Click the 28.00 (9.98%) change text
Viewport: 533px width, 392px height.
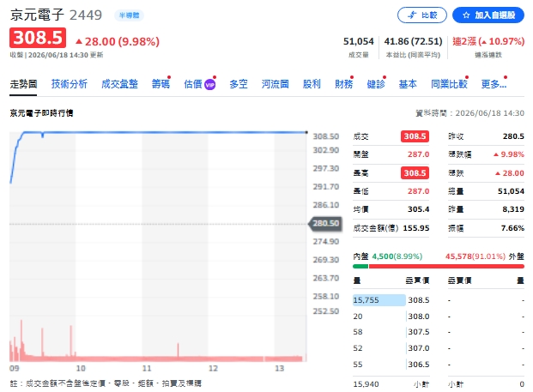click(118, 41)
